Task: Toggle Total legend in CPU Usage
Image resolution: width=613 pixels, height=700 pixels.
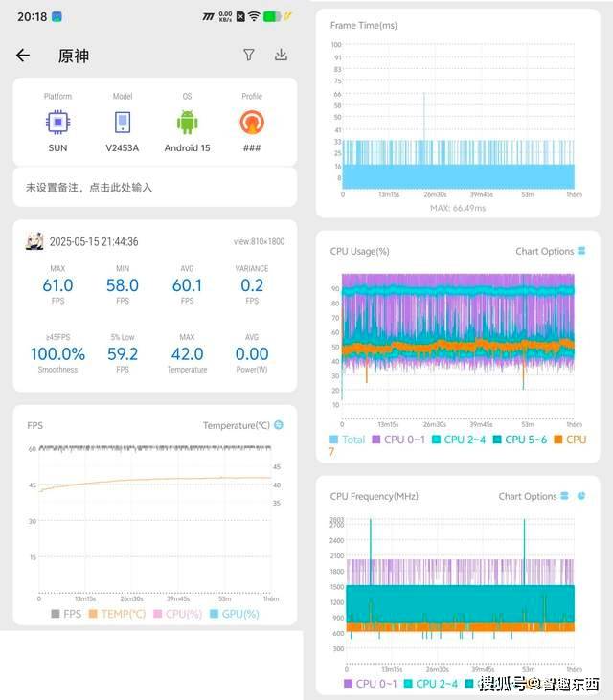Action: point(348,440)
